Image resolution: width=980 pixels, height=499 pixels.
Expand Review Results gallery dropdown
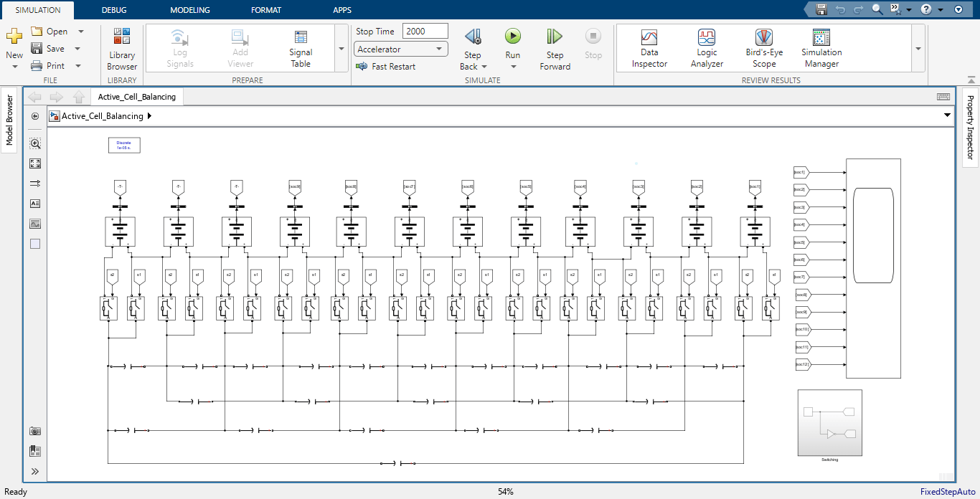click(918, 49)
